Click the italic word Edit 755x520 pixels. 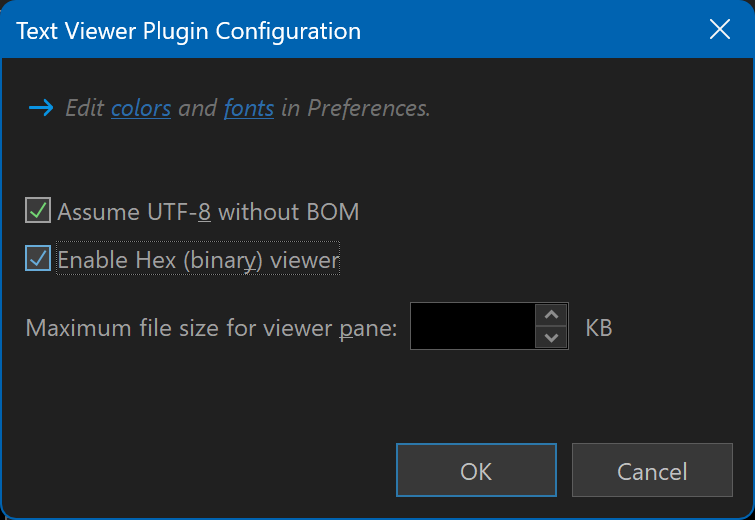click(85, 108)
